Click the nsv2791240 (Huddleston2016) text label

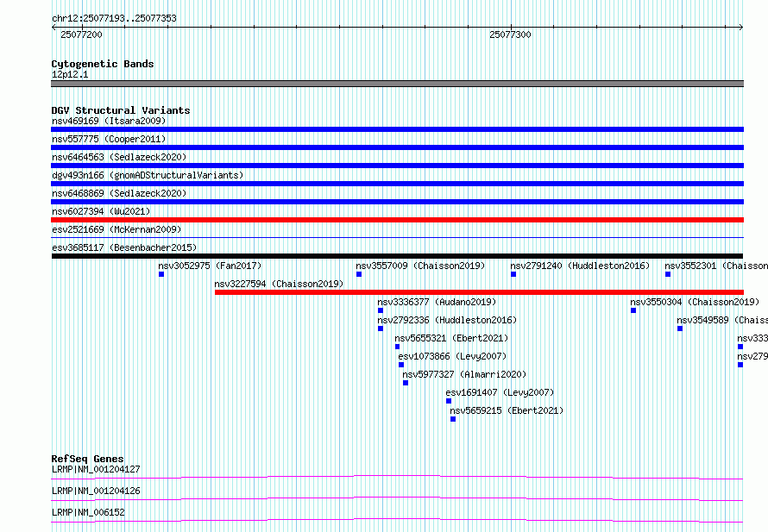[x=580, y=266]
